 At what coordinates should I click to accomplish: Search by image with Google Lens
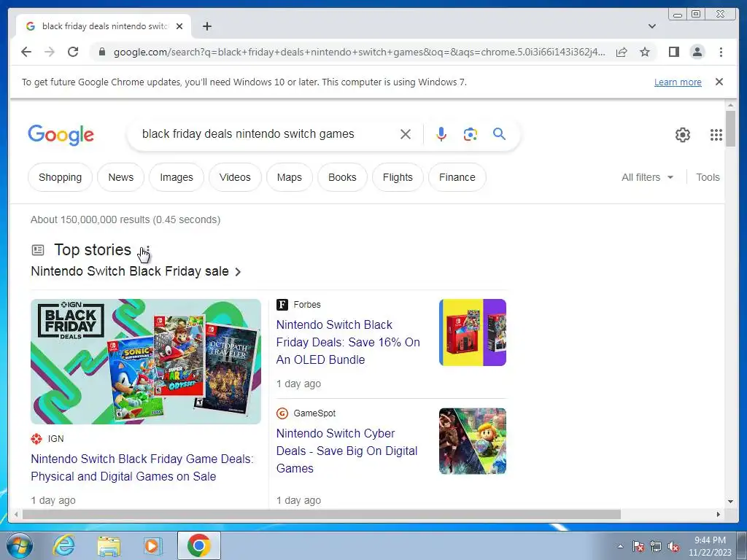[x=471, y=134]
